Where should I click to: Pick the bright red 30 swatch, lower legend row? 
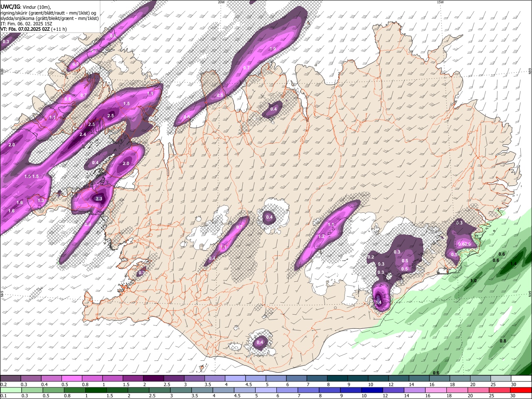(x=521, y=390)
